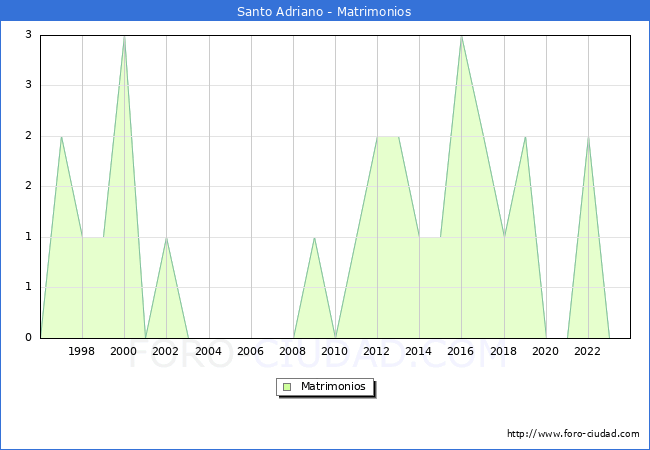The image size is (650, 450).
Task: Select the 2018 x-axis label
Action: [x=504, y=351]
